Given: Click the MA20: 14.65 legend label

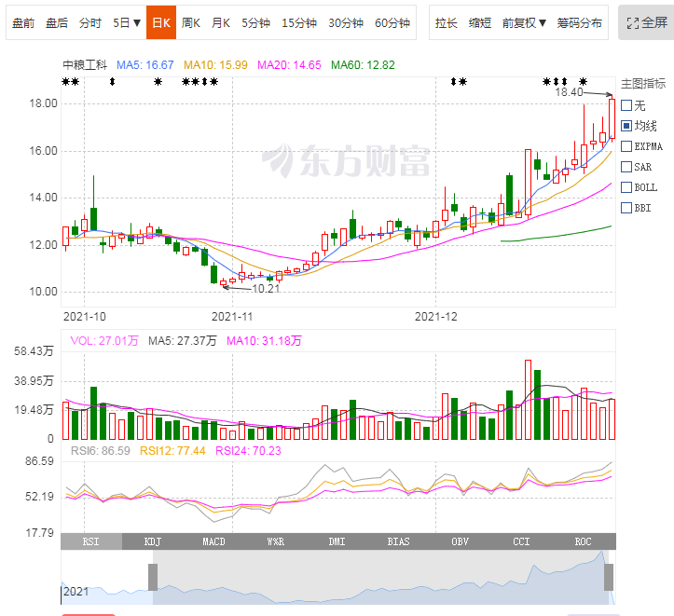Looking at the screenshot, I should [x=289, y=65].
